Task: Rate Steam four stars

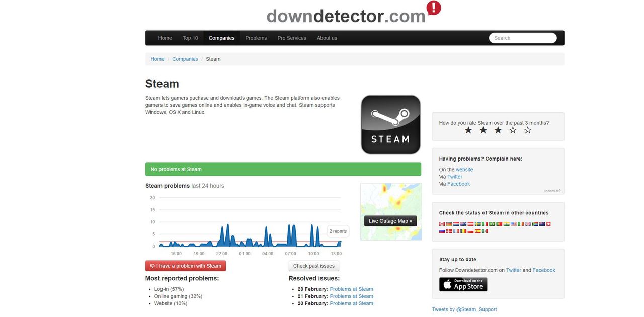Action: (513, 130)
